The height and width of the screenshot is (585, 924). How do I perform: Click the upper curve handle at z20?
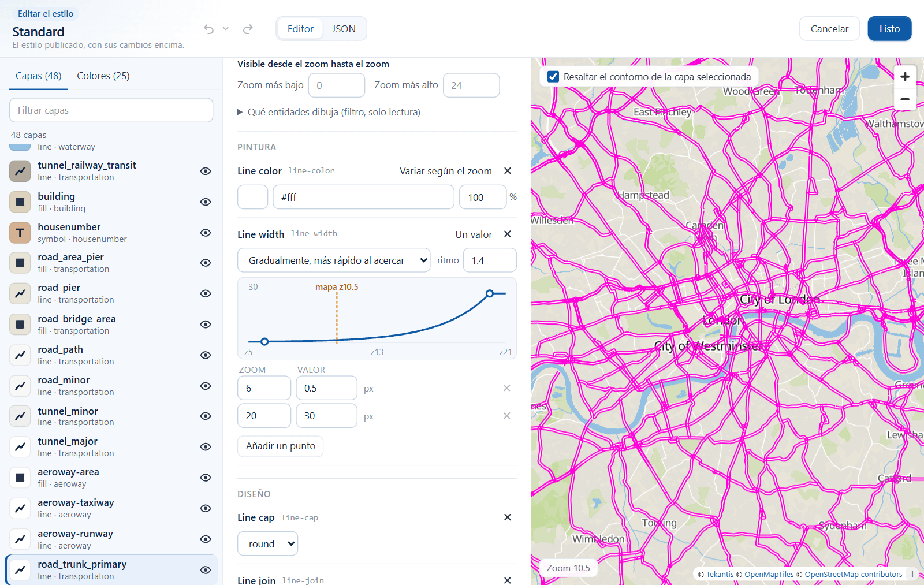click(x=490, y=293)
